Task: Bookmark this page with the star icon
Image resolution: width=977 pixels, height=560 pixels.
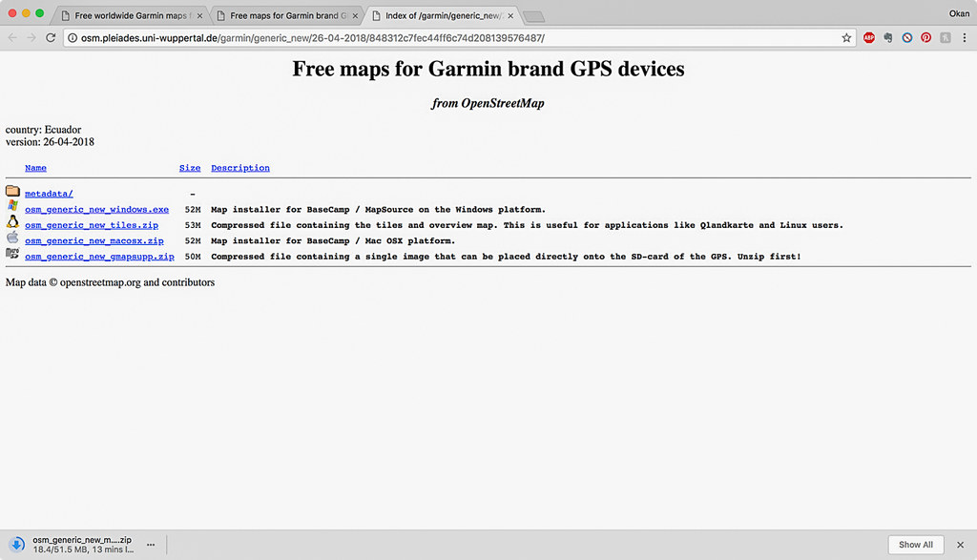Action: tap(846, 38)
